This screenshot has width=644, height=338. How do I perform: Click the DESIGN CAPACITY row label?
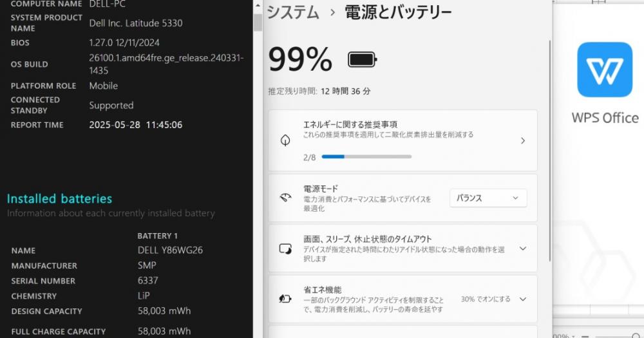point(47,312)
